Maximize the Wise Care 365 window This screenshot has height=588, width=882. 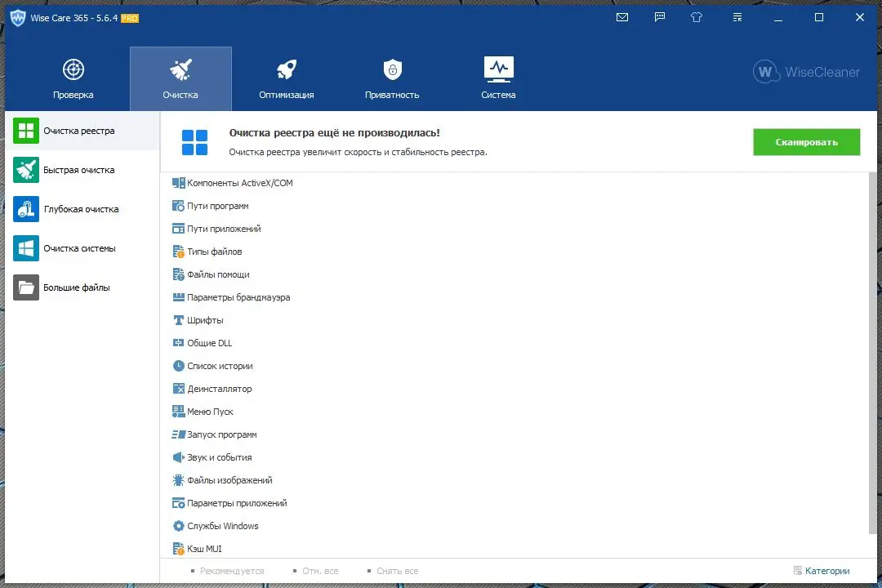click(819, 17)
